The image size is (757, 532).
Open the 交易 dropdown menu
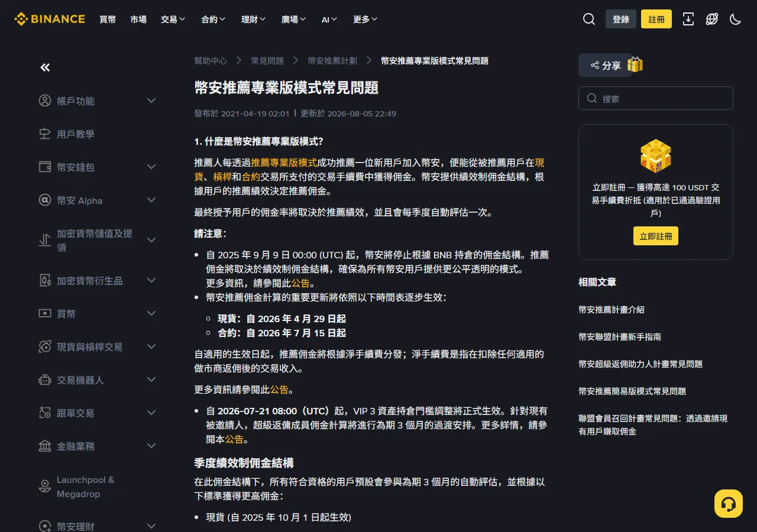[x=173, y=19]
